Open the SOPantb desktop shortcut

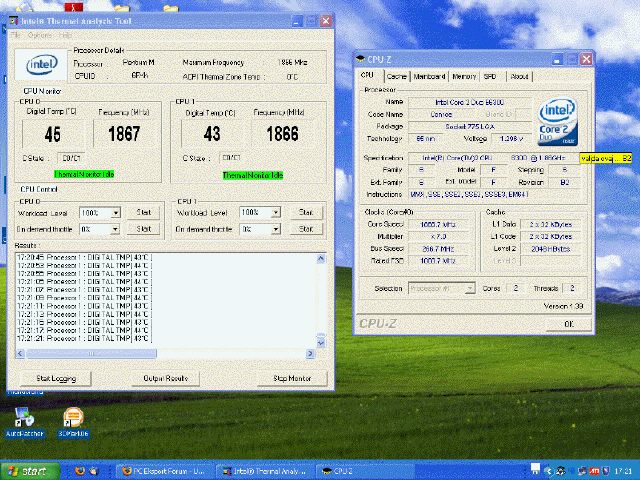(x=74, y=418)
